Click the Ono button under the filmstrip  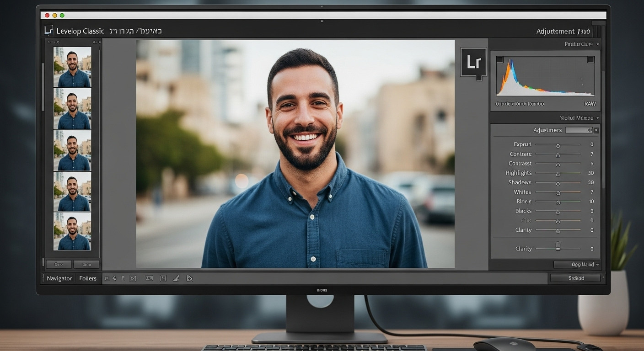pyautogui.click(x=59, y=264)
